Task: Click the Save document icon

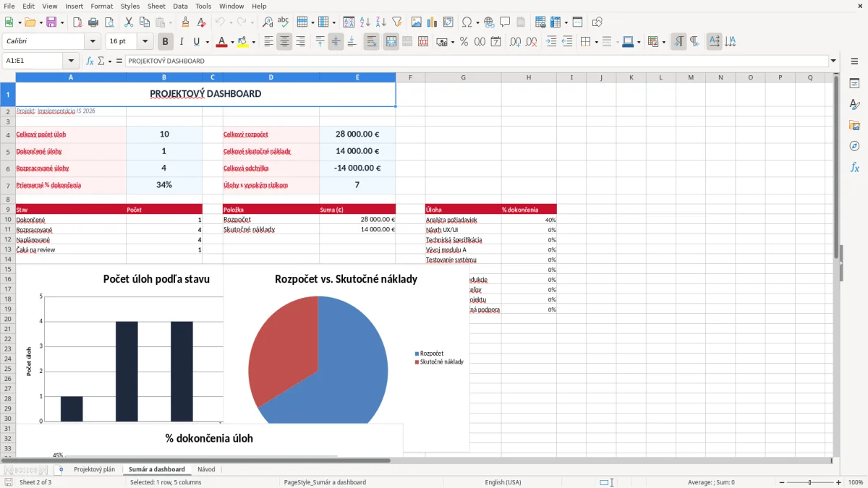Action: (51, 22)
